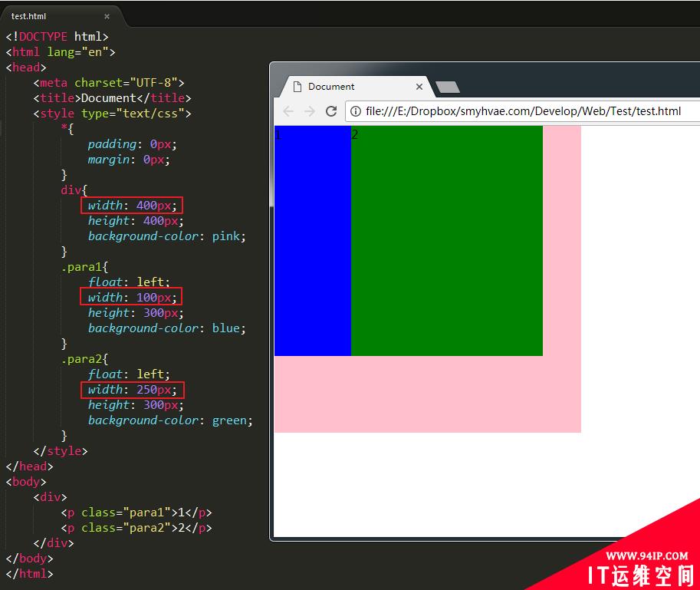Go forward in the browser
Screen dimensions: 700x590
[310, 111]
